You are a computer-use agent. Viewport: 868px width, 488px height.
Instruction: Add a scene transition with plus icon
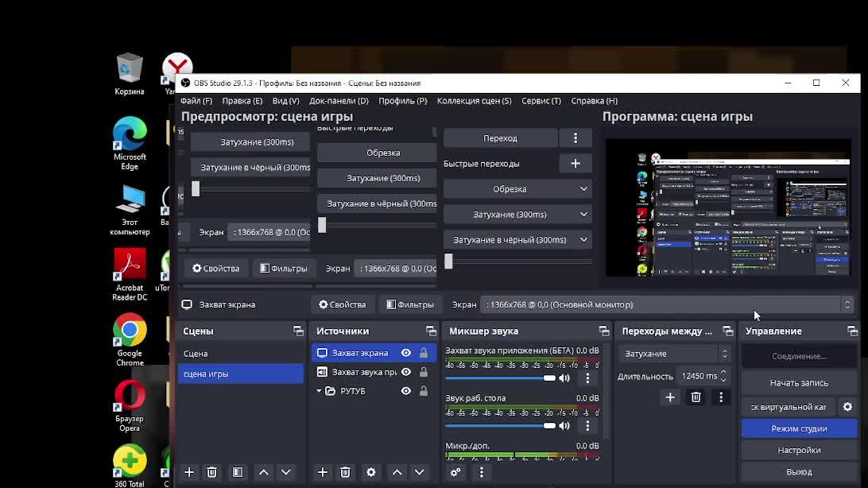pyautogui.click(x=670, y=397)
